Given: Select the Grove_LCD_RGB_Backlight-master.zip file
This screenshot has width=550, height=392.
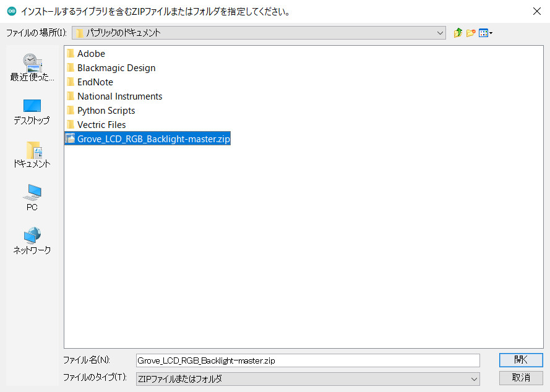Looking at the screenshot, I should (x=153, y=139).
